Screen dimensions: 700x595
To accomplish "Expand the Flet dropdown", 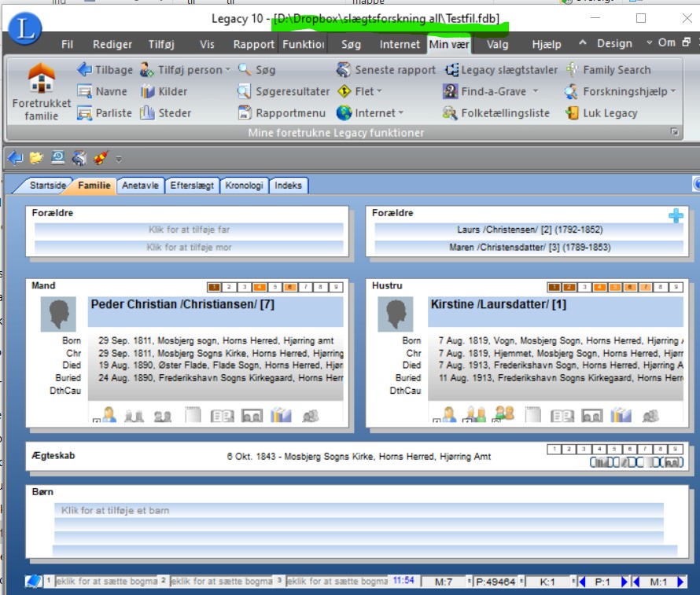I will (x=379, y=91).
